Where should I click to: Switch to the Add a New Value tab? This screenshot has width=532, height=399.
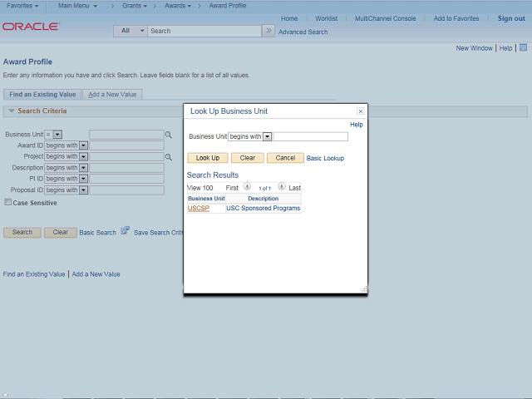(x=112, y=94)
